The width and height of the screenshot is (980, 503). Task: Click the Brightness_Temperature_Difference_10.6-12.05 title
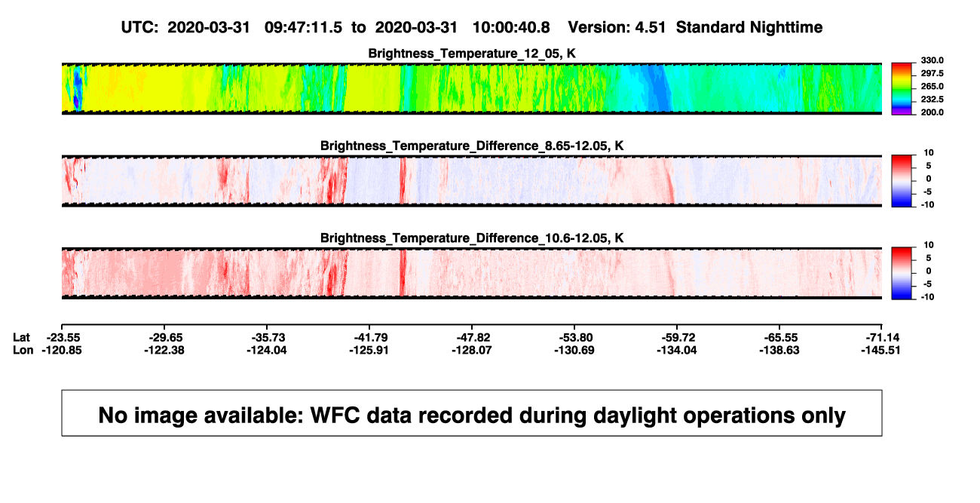coord(472,238)
